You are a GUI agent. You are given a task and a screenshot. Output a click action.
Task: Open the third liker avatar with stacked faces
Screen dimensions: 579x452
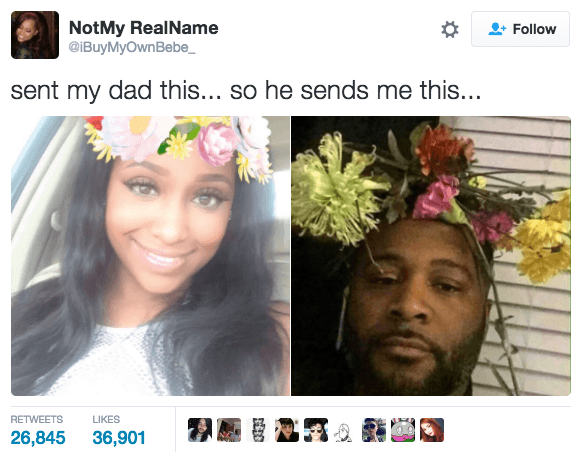[258, 430]
